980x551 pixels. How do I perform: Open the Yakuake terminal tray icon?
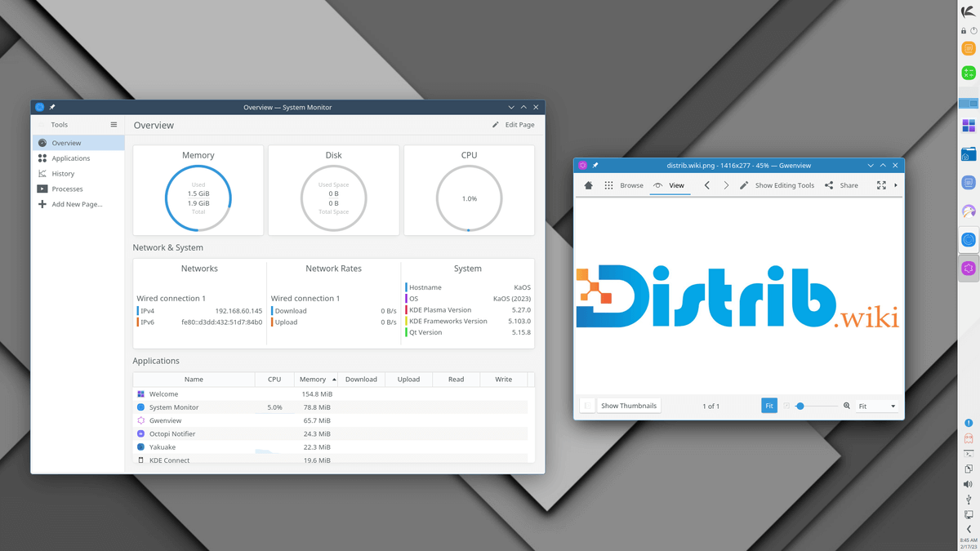click(x=969, y=453)
